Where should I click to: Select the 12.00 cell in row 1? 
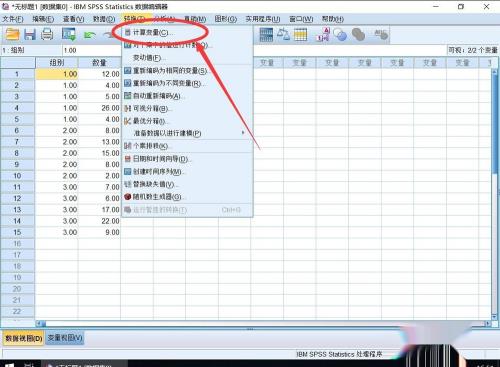click(99, 74)
